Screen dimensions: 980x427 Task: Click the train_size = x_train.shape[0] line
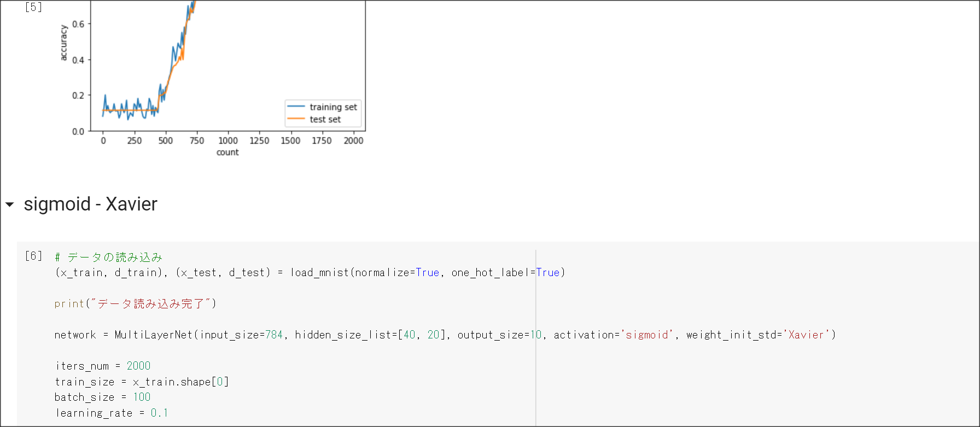pos(142,382)
